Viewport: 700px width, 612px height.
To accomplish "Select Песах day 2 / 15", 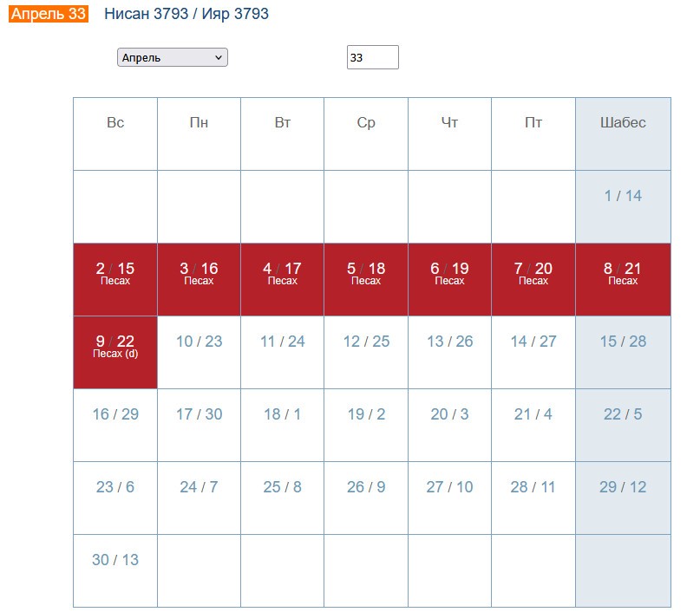I will click(x=115, y=273).
